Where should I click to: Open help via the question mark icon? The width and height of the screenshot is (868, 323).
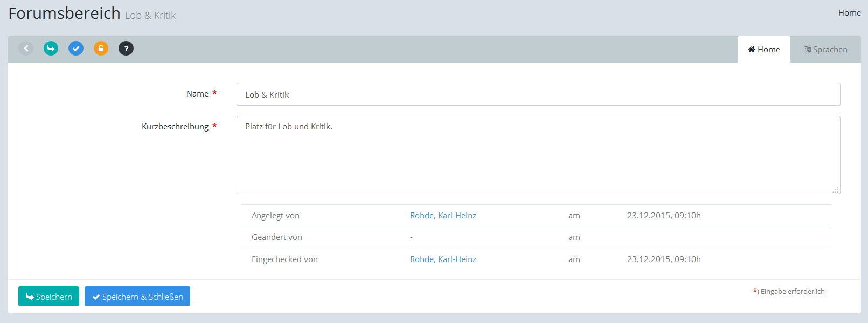pyautogui.click(x=126, y=49)
